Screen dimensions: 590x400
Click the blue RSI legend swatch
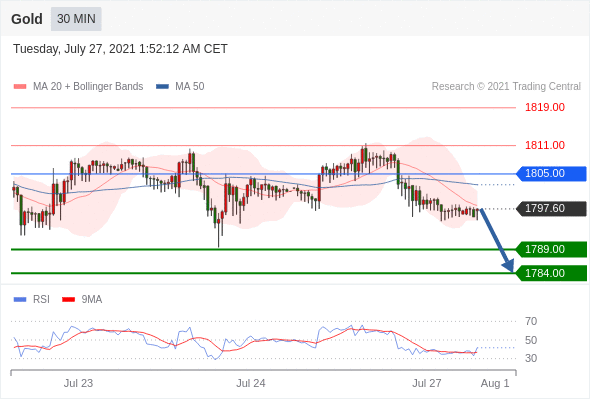tap(20, 300)
